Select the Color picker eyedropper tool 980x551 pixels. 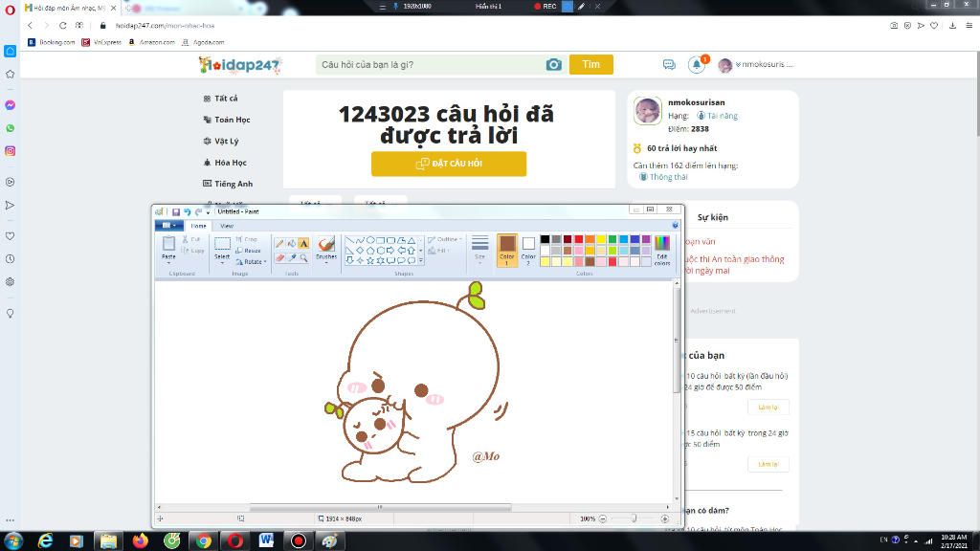click(x=291, y=257)
